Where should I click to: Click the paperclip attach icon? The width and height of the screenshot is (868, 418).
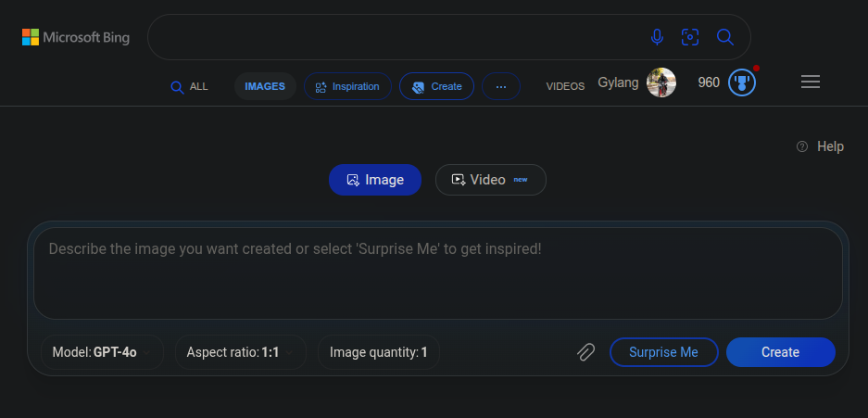coord(585,352)
